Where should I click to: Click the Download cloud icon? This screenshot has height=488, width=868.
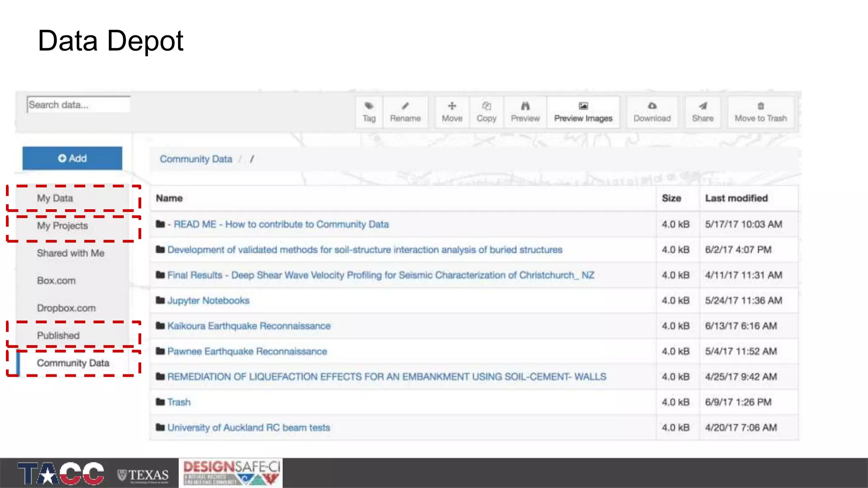(x=652, y=106)
